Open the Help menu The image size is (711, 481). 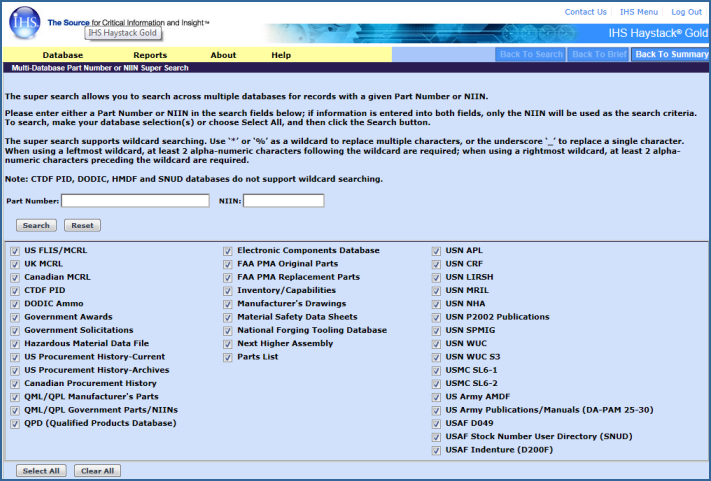click(x=281, y=55)
